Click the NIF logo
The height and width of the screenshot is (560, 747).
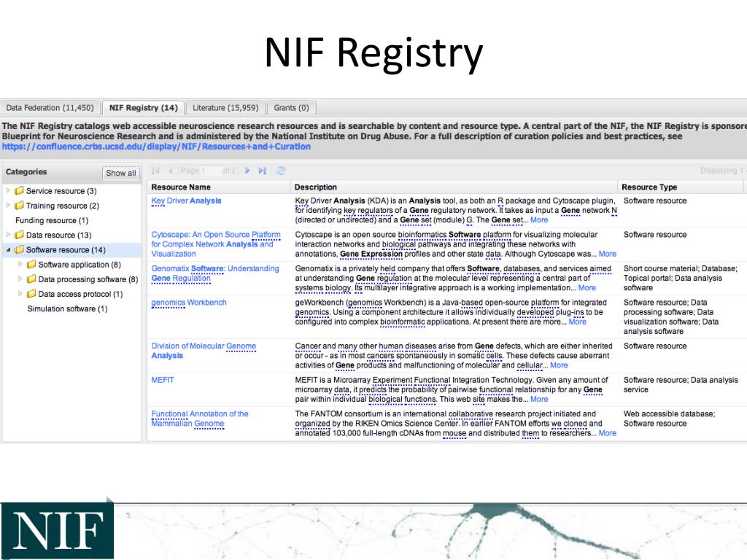(x=57, y=531)
